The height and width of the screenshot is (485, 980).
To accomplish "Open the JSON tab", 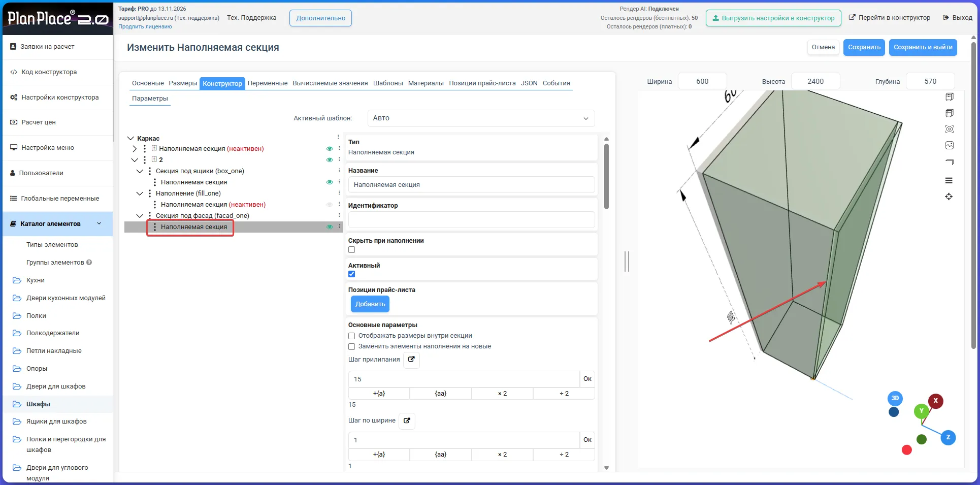I will [x=529, y=83].
